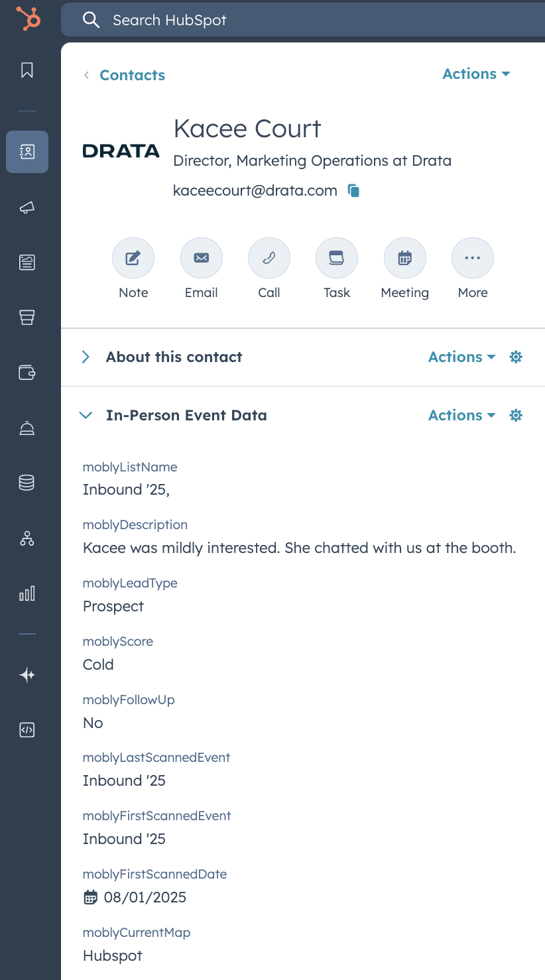Viewport: 545px width, 980px height.
Task: Open the Bookmarks sidebar icon
Action: coord(27,70)
